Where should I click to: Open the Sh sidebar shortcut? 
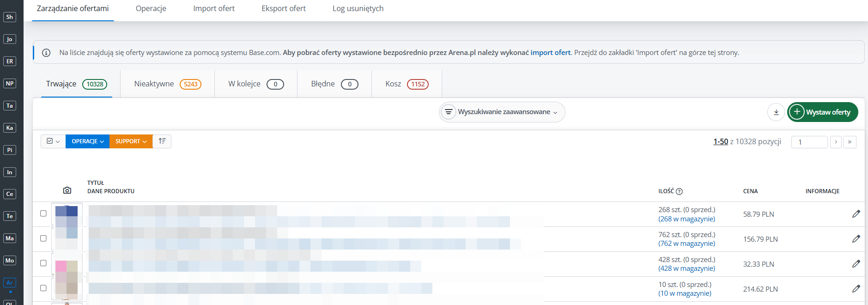coord(10,17)
